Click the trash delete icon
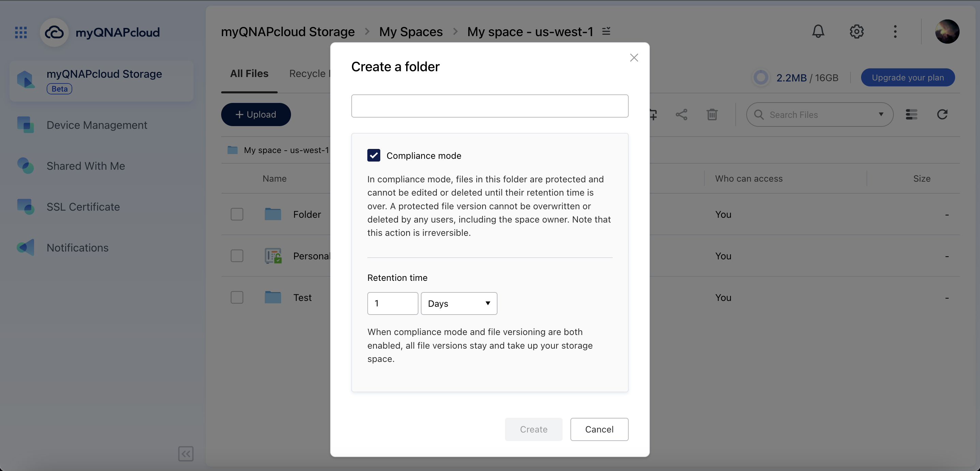 point(711,114)
